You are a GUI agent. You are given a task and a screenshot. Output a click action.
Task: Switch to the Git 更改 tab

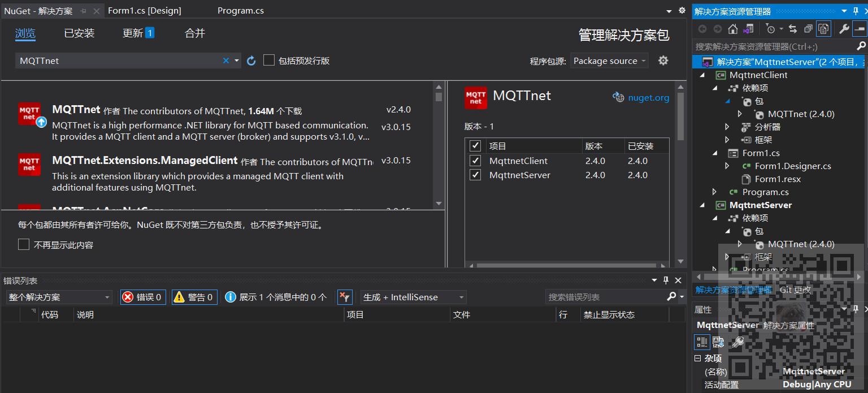(x=795, y=290)
